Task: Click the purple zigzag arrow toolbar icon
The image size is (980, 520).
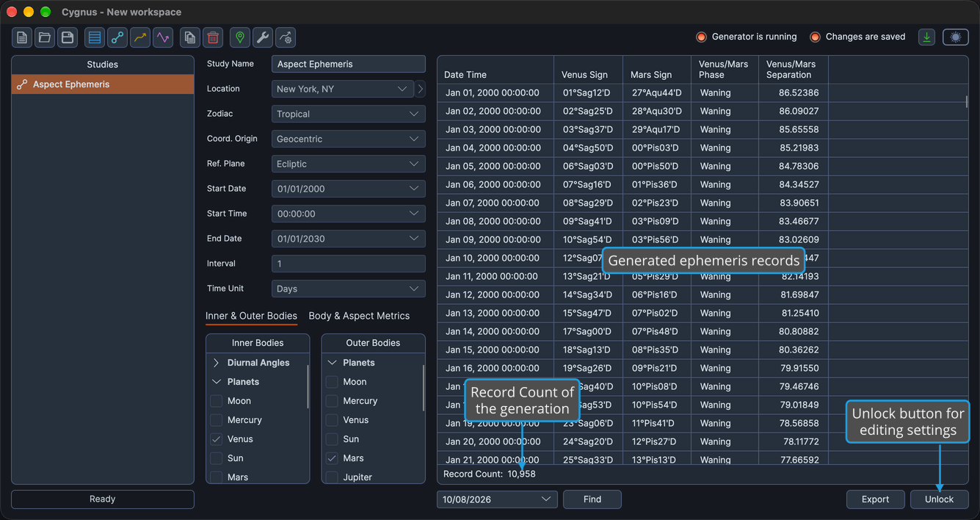Action: pyautogui.click(x=162, y=37)
